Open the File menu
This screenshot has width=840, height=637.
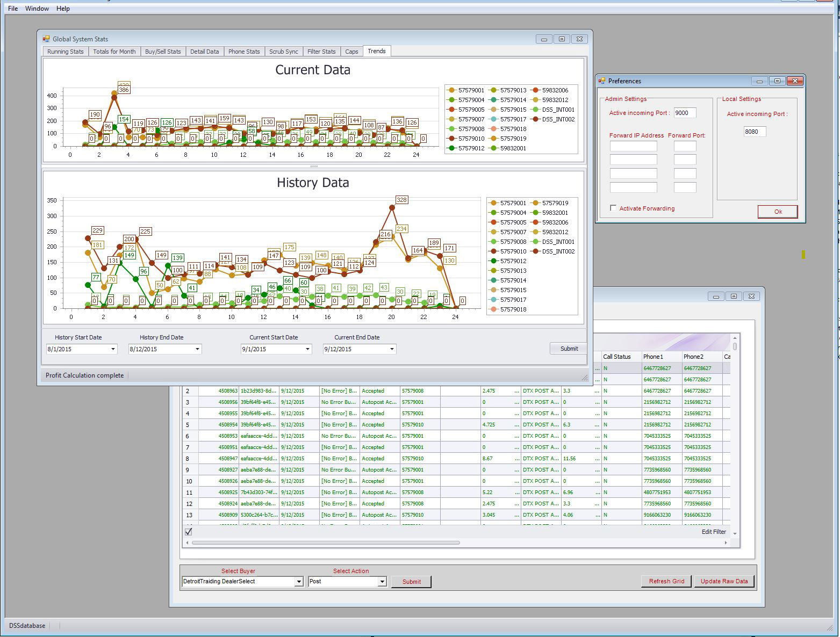(x=13, y=9)
